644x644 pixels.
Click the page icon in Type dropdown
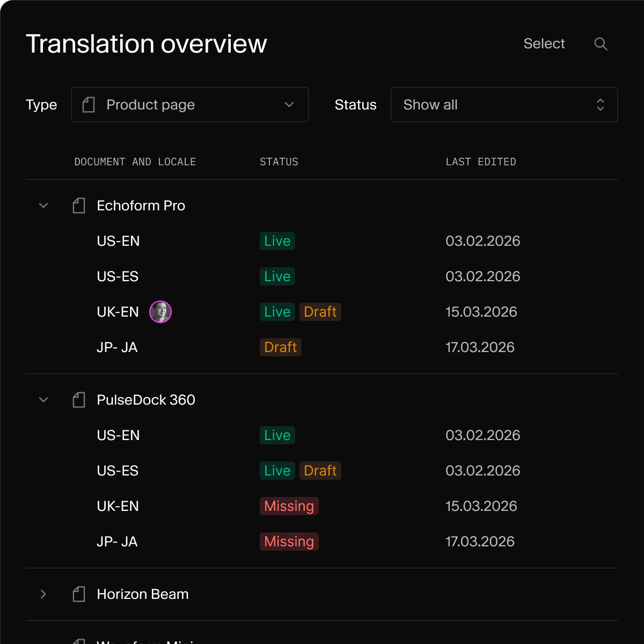89,105
